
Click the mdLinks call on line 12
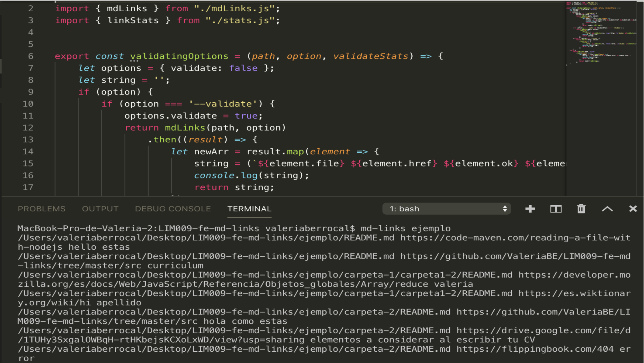(x=185, y=128)
